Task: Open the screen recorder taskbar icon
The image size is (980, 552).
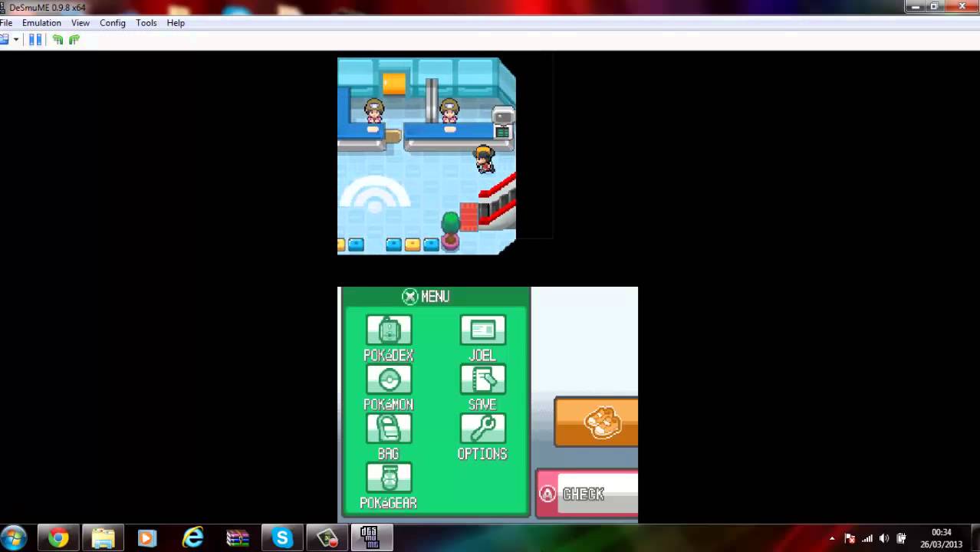Action: click(x=327, y=538)
